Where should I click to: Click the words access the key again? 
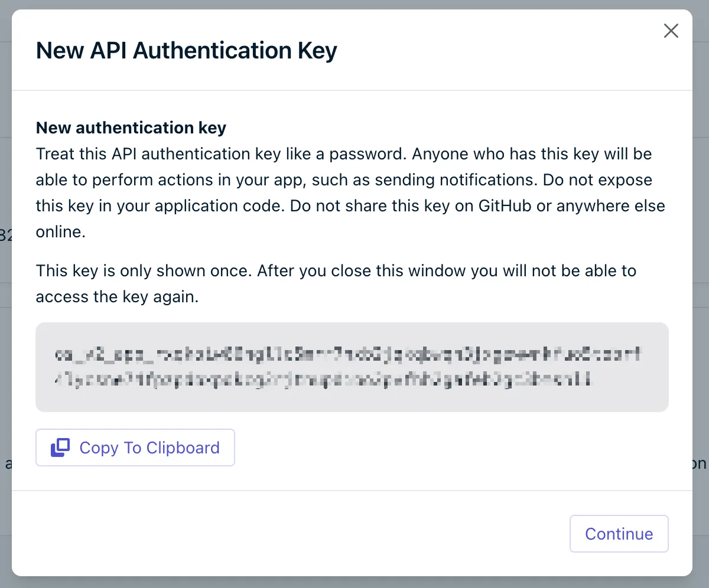click(x=117, y=297)
